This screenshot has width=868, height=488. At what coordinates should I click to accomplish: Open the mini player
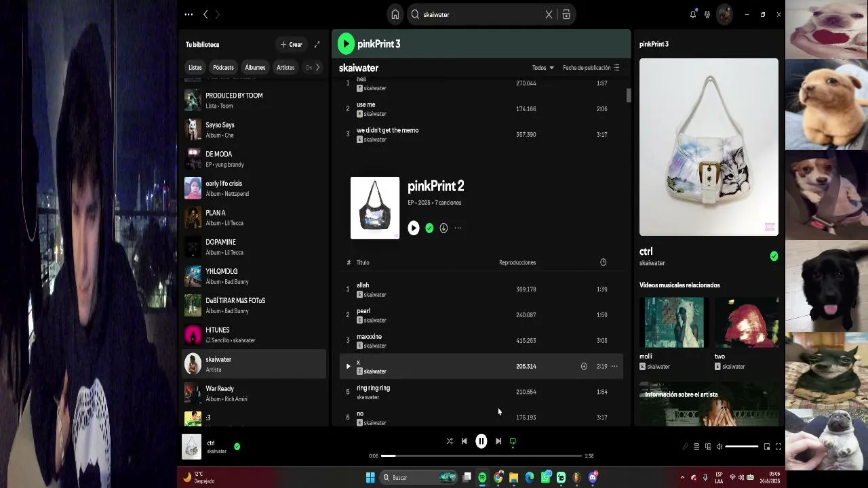coord(767,447)
